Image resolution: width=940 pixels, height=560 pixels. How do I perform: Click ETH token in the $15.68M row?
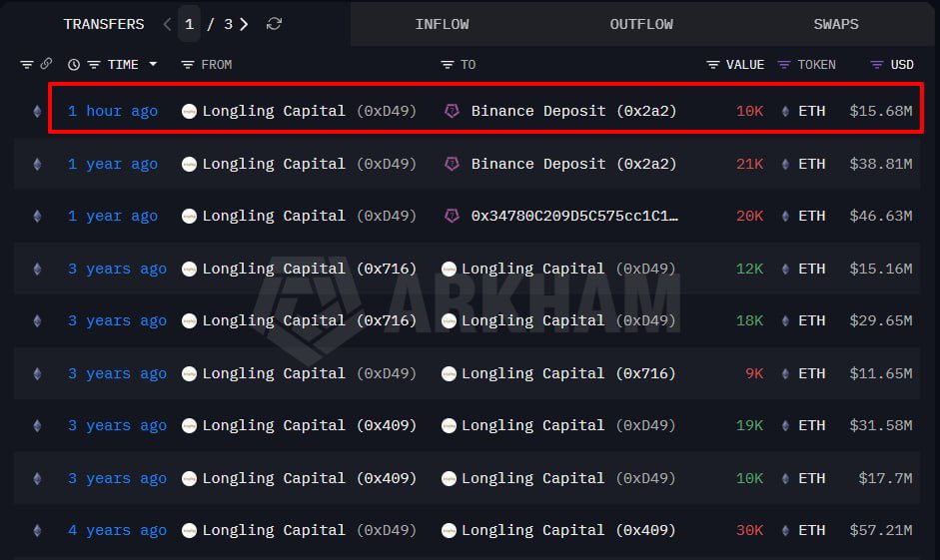click(x=812, y=112)
